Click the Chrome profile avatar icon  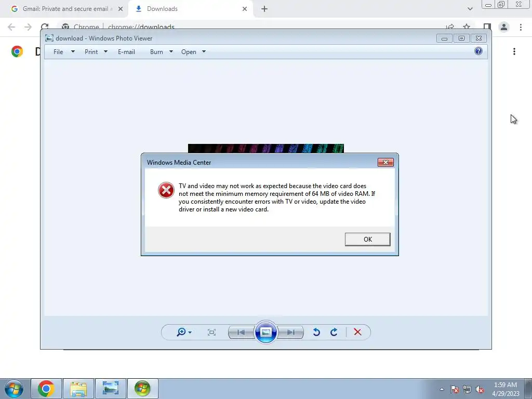point(504,27)
